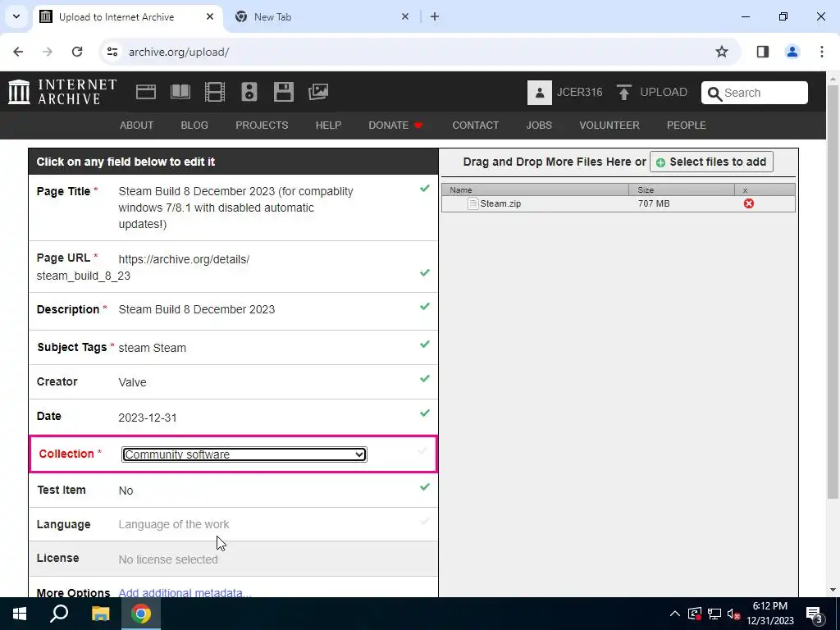This screenshot has height=630, width=840.
Task: Click the Steam.zip file icon
Action: (472, 203)
